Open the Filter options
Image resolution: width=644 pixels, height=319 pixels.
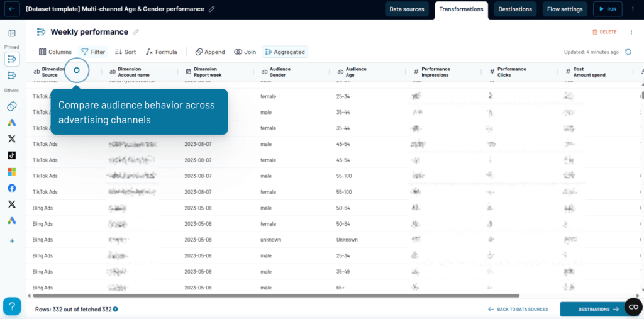click(93, 52)
